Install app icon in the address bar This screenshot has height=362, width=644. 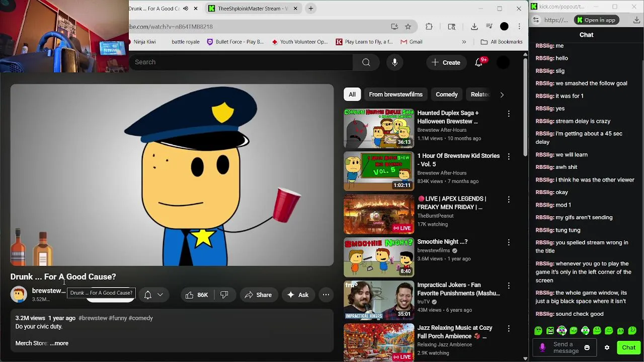click(394, 27)
